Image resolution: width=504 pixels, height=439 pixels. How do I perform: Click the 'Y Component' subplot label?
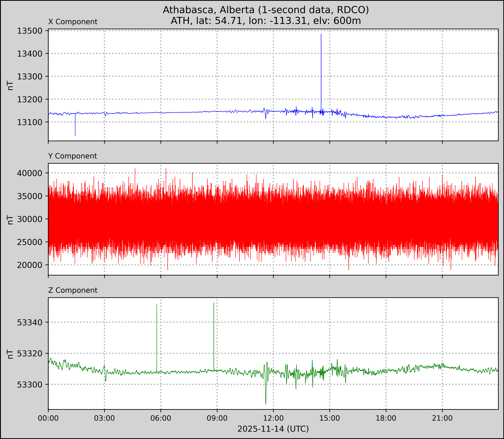pos(73,156)
